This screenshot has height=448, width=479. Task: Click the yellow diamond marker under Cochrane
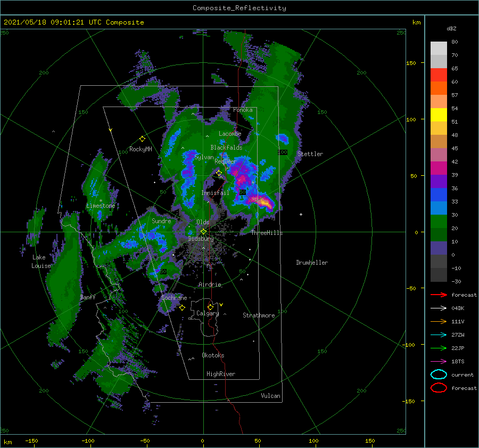tap(182, 308)
